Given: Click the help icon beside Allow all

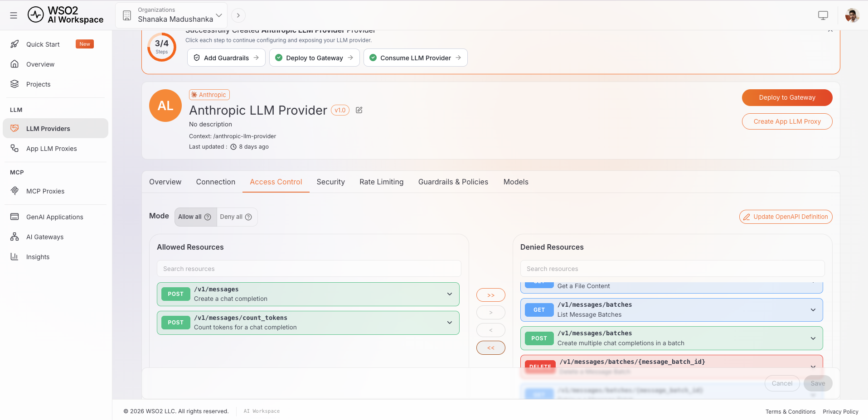Looking at the screenshot, I should 208,217.
